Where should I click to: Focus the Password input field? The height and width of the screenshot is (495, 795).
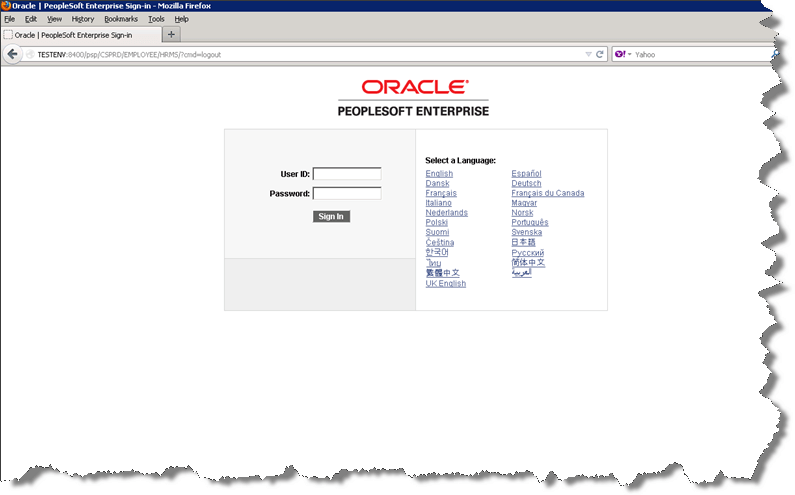coord(347,193)
